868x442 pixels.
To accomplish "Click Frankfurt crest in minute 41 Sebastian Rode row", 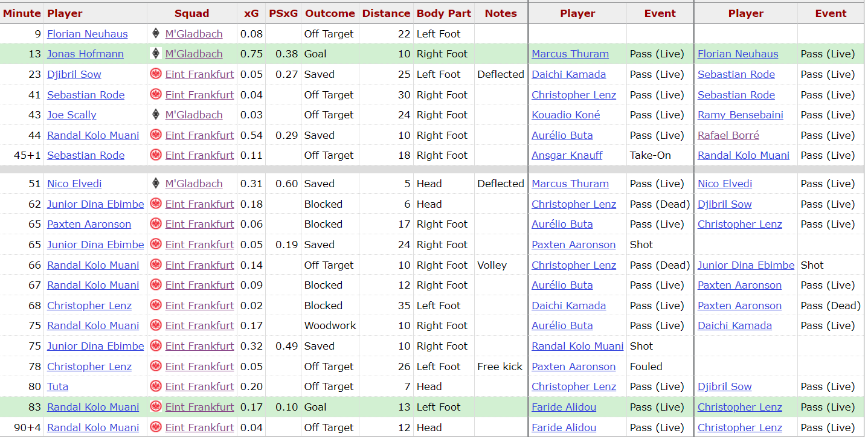I will pos(155,95).
